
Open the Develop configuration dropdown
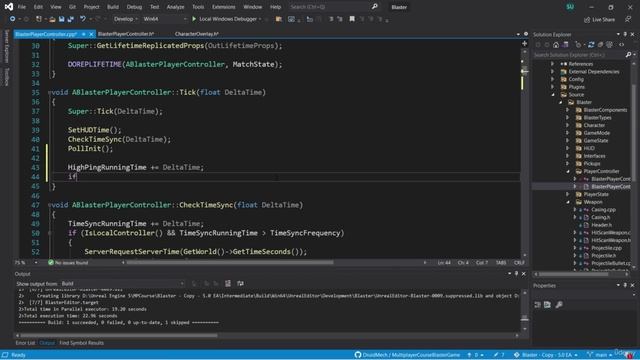pos(126,19)
